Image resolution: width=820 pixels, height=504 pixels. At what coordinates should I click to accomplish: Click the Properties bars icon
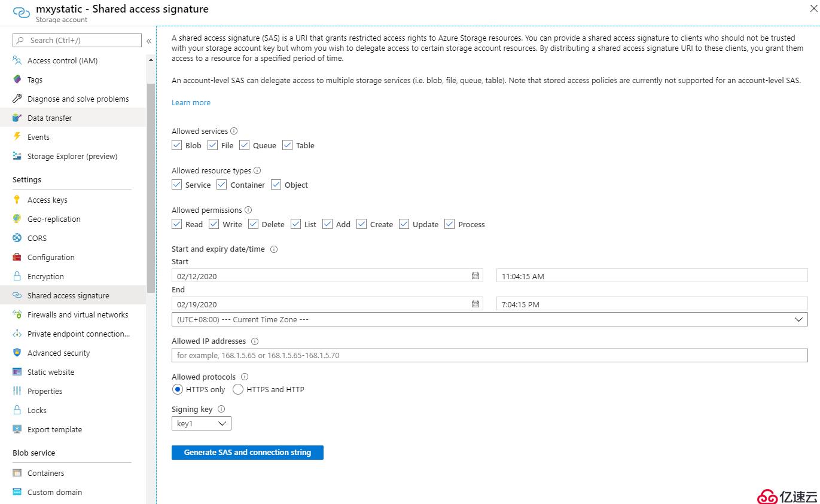[x=17, y=391]
